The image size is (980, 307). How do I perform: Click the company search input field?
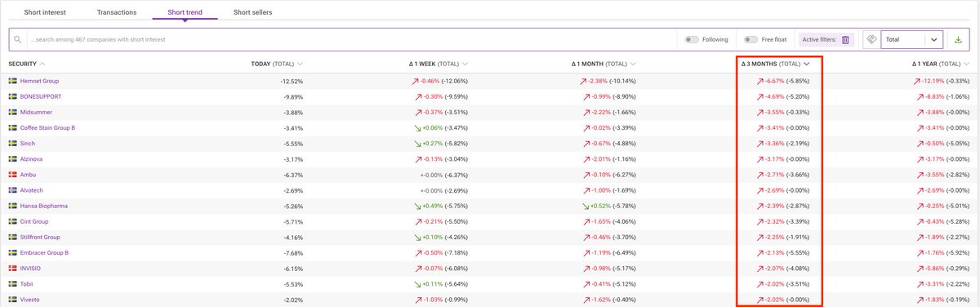[x=351, y=39]
